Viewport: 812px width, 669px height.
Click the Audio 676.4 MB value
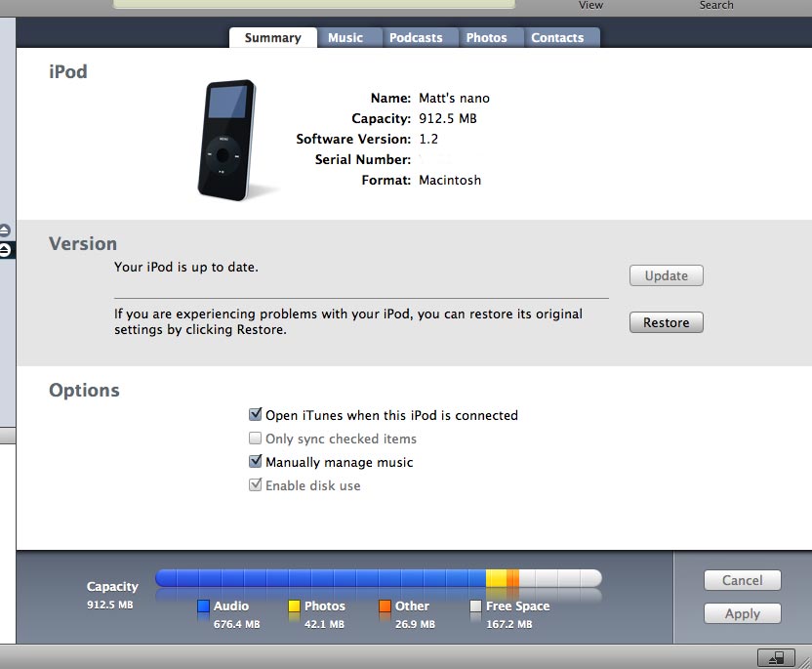coord(236,624)
